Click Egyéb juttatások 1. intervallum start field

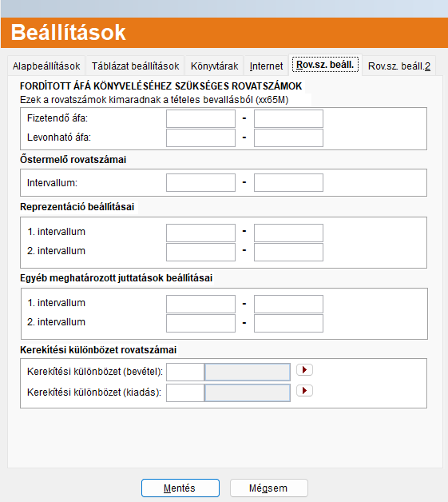click(200, 304)
